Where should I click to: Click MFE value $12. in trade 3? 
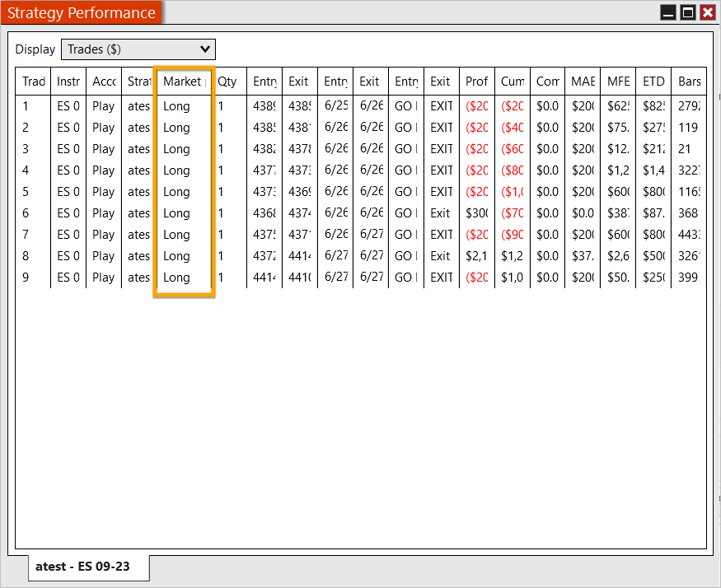(x=618, y=149)
